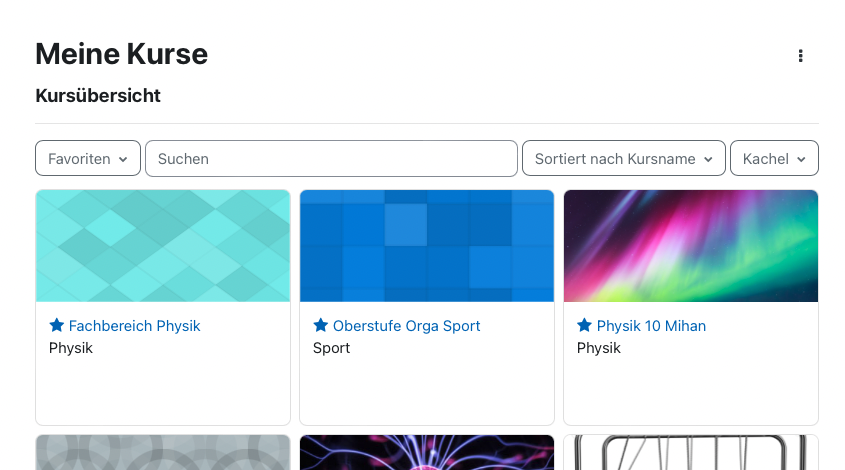Open the Kachel view dropdown
Screen dimensions: 845x470
(x=774, y=159)
